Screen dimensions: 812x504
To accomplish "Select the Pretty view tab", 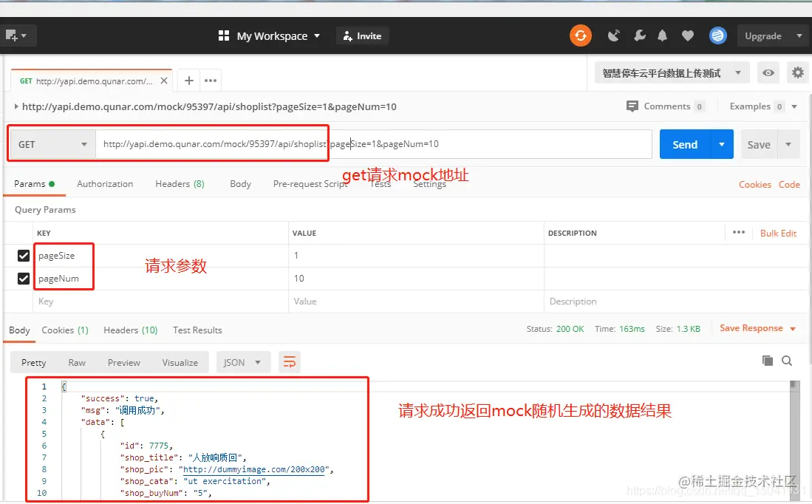I will tap(34, 363).
